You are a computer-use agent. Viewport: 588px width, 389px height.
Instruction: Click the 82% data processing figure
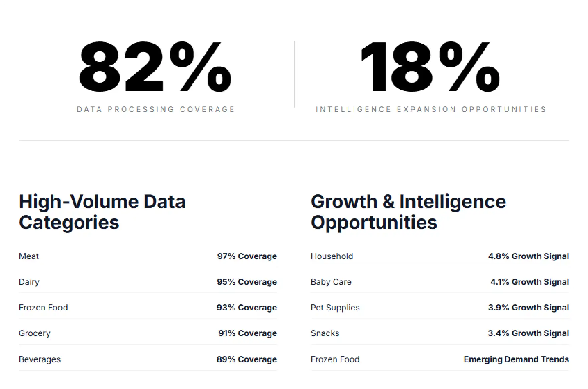coord(155,67)
